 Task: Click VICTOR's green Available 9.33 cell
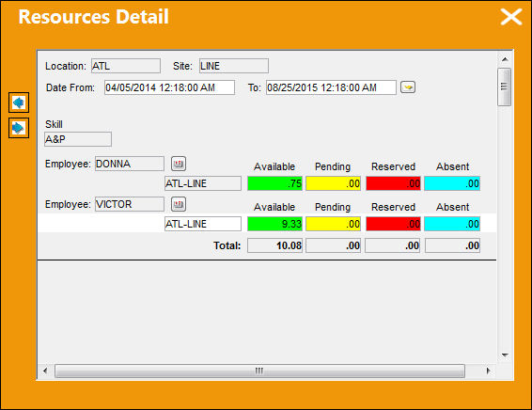274,224
